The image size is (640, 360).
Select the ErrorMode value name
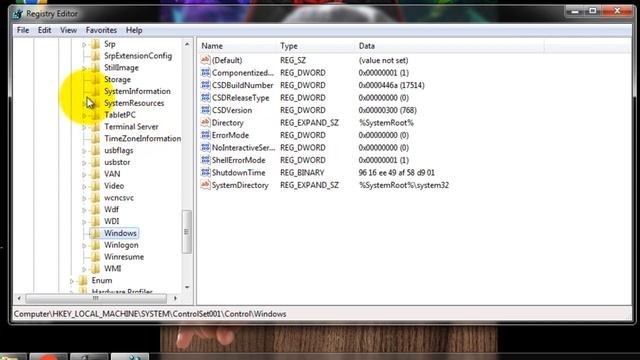[230, 135]
